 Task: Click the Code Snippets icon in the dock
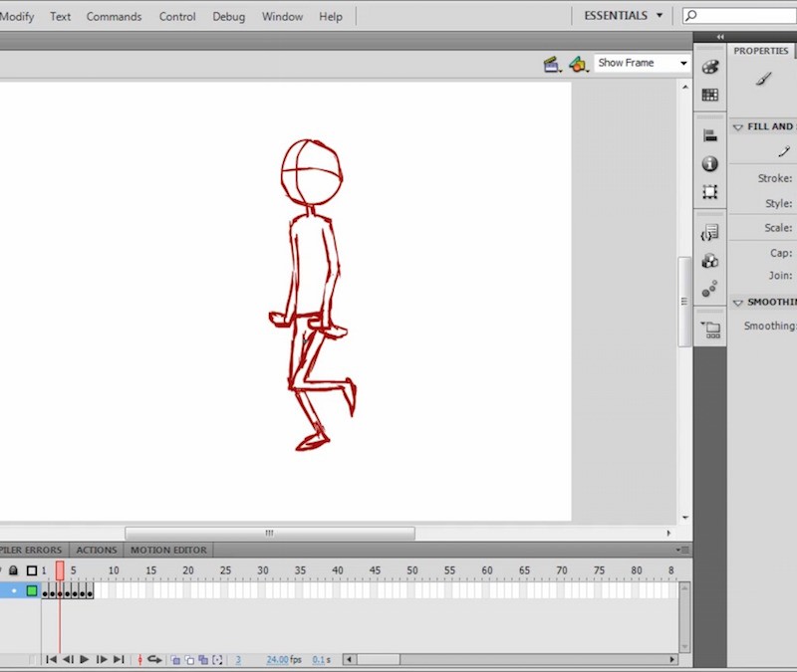[709, 232]
